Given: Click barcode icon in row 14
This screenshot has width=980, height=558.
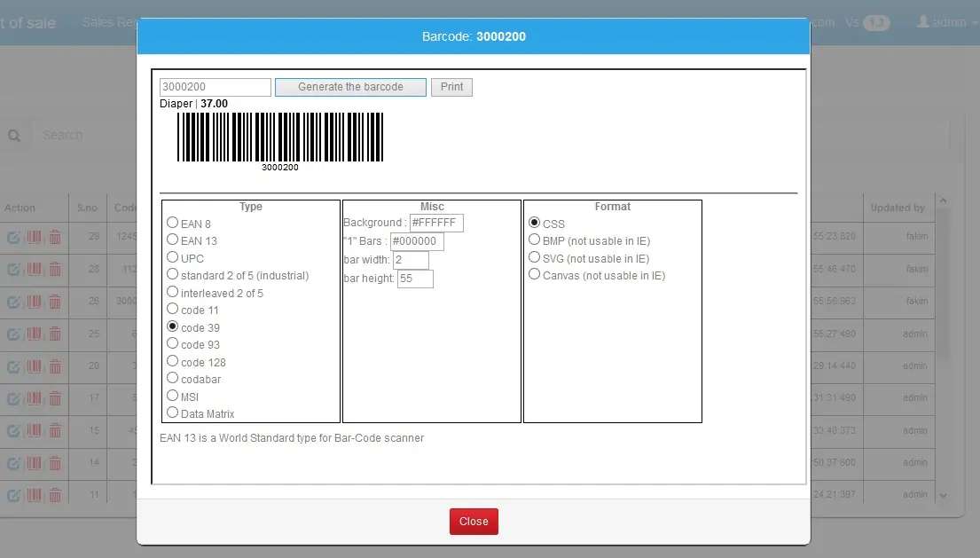Looking at the screenshot, I should [34, 463].
